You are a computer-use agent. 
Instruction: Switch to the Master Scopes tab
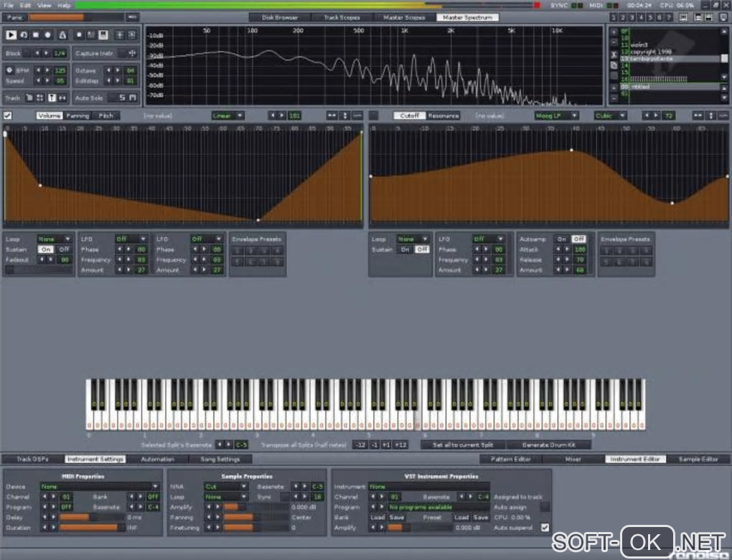click(404, 17)
